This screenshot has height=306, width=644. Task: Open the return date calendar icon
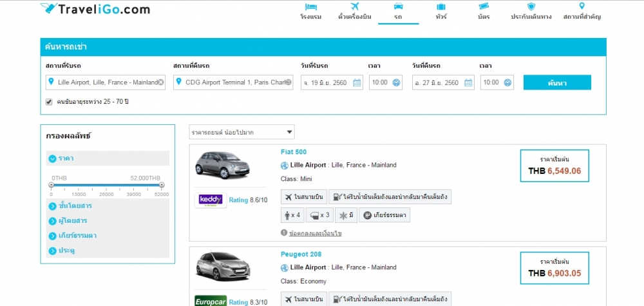click(x=468, y=82)
